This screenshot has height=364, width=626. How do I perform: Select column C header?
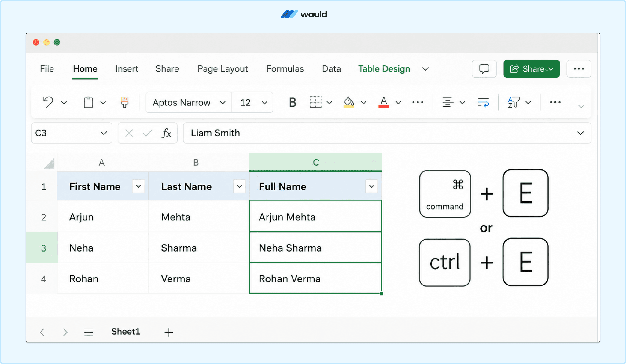316,162
